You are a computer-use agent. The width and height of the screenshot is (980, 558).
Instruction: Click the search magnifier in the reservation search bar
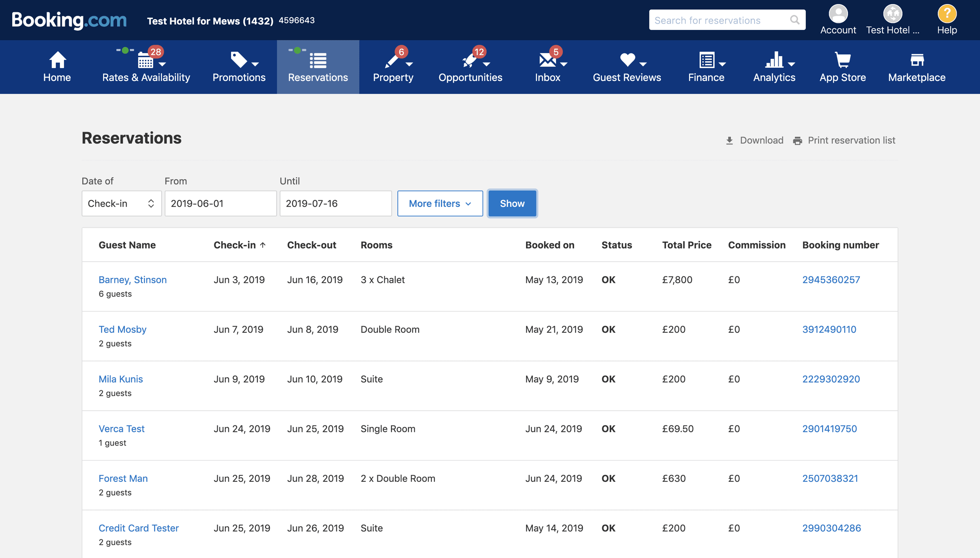pos(795,20)
